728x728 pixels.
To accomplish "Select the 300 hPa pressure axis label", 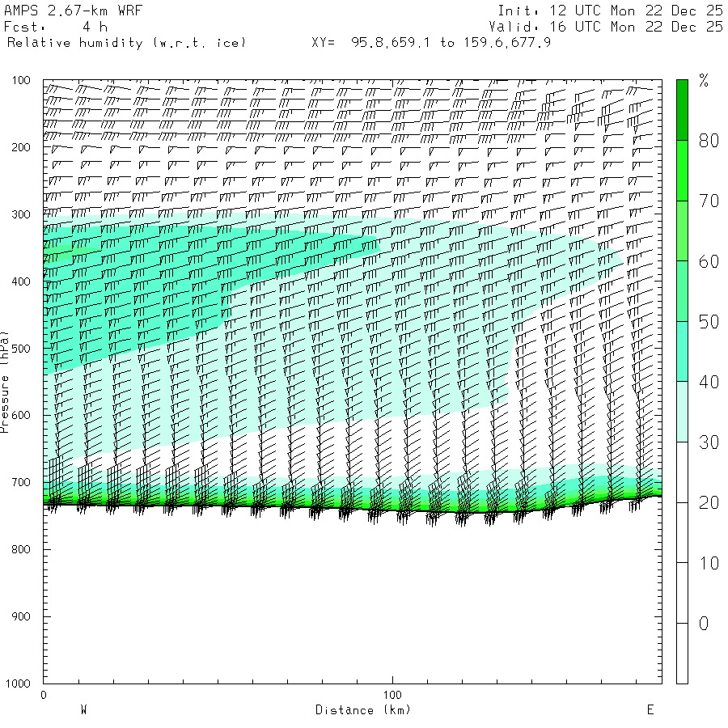I will click(21, 214).
